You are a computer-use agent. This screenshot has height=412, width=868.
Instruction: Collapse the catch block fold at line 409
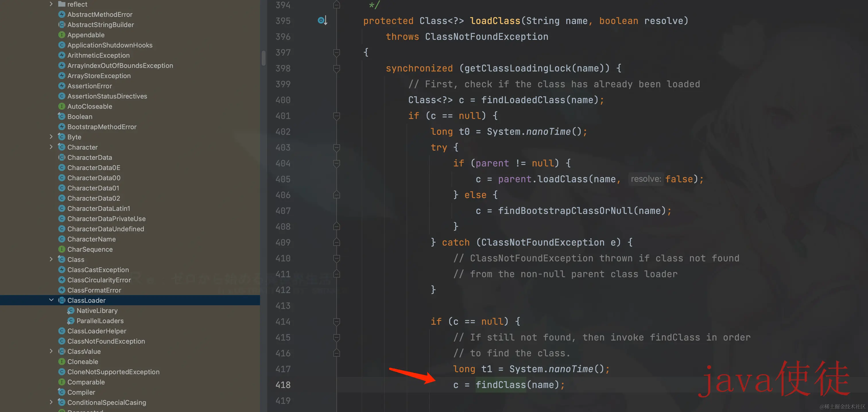tap(336, 242)
